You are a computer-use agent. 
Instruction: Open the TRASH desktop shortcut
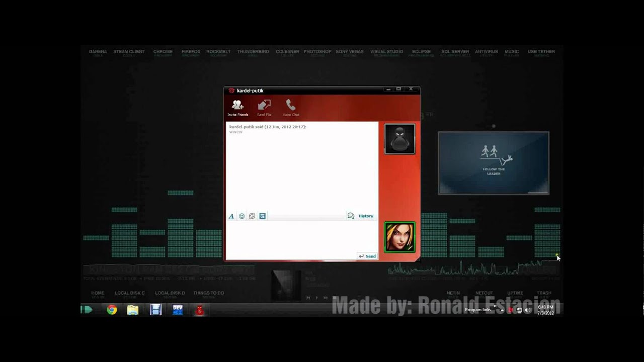(544, 293)
